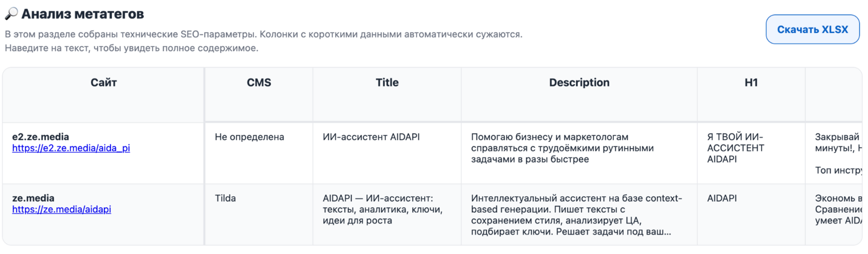Image resolution: width=868 pixels, height=254 pixels.
Task: Open the https://ze.media/aidapi link
Action: point(61,210)
